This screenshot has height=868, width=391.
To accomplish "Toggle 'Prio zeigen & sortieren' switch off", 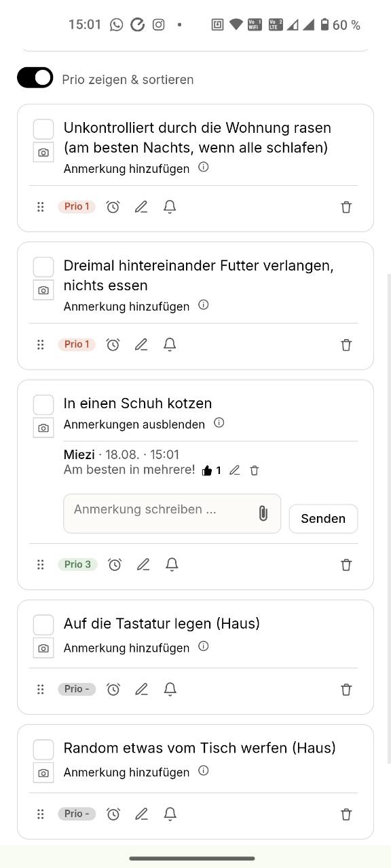I will click(x=35, y=78).
